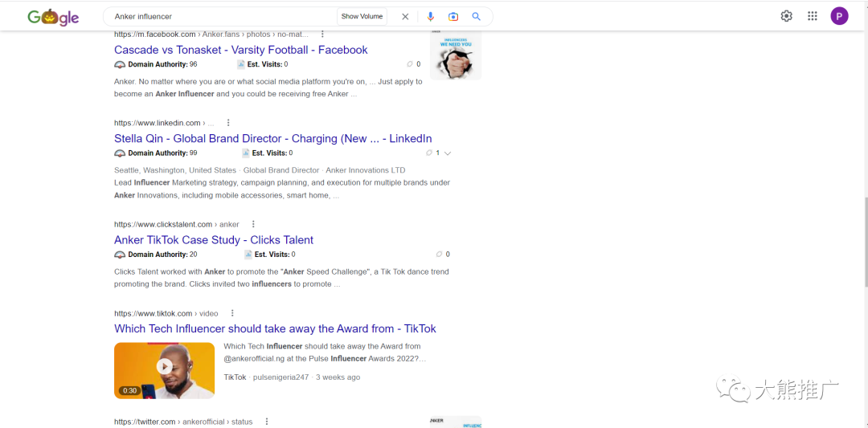Start voice search with microphone icon
Image resolution: width=868 pixels, height=428 pixels.
point(431,17)
